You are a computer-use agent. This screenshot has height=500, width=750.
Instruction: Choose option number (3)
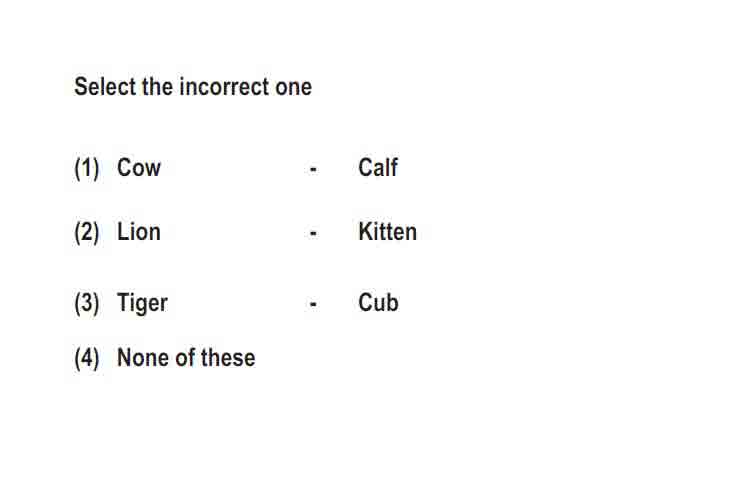coord(87,303)
